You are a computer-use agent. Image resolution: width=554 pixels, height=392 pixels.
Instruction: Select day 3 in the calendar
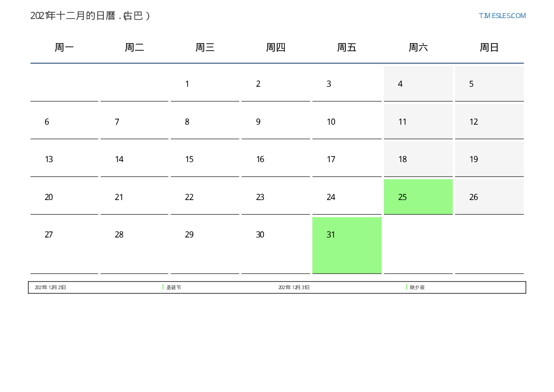[x=347, y=84]
